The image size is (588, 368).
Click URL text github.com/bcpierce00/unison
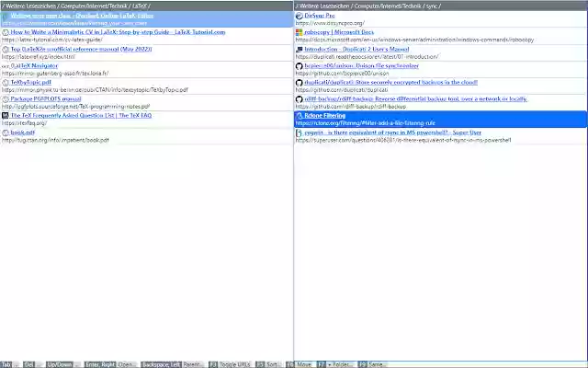[x=342, y=74]
